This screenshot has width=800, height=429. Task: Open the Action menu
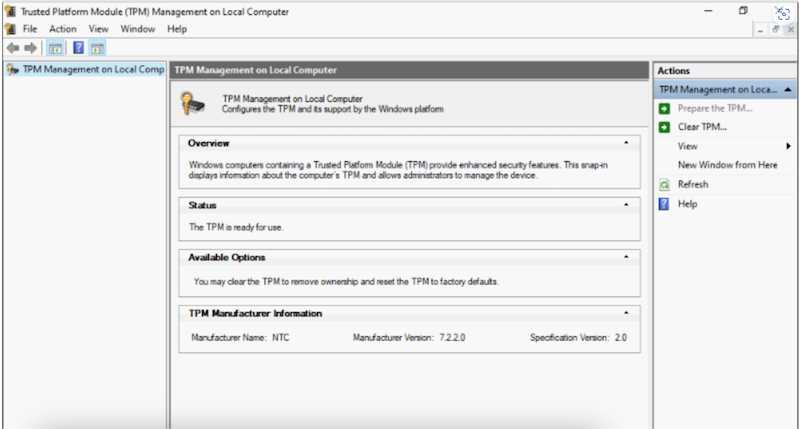click(62, 29)
